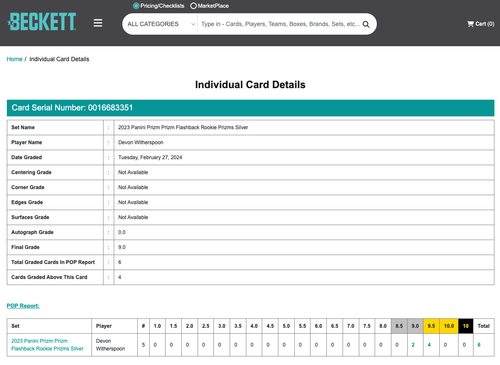This screenshot has height=365, width=500.
Task: Click the card number 5 cell
Action: tap(143, 345)
